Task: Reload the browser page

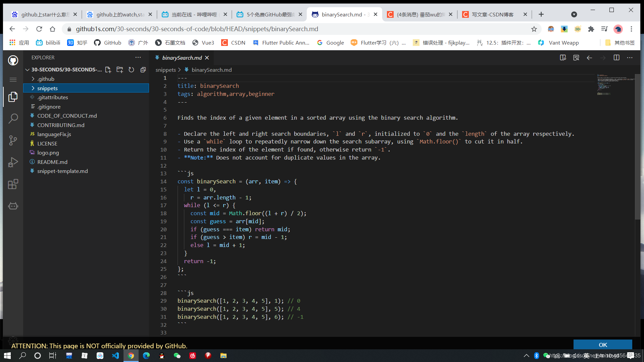Action: [39, 29]
